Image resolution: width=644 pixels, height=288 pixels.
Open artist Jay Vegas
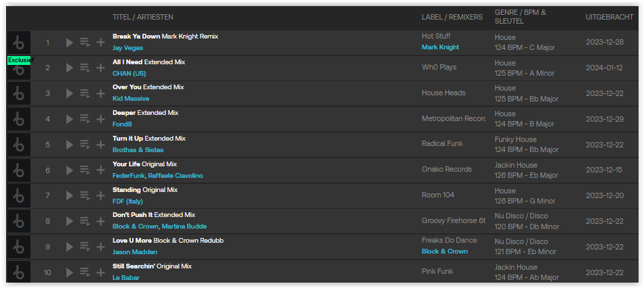128,48
